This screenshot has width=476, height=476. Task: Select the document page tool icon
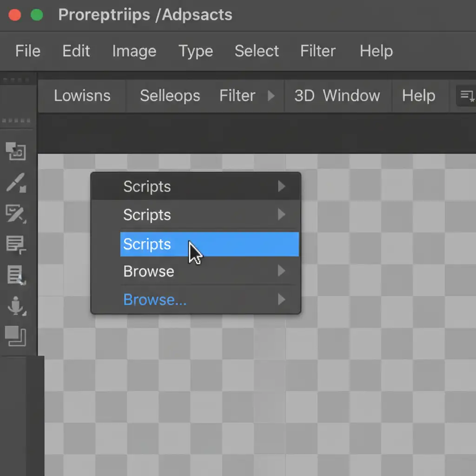15,275
